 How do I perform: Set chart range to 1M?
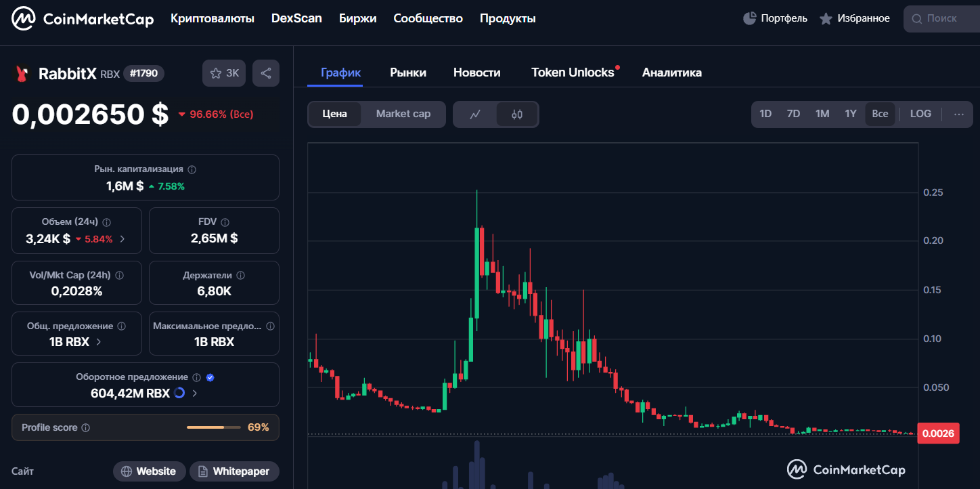(822, 114)
